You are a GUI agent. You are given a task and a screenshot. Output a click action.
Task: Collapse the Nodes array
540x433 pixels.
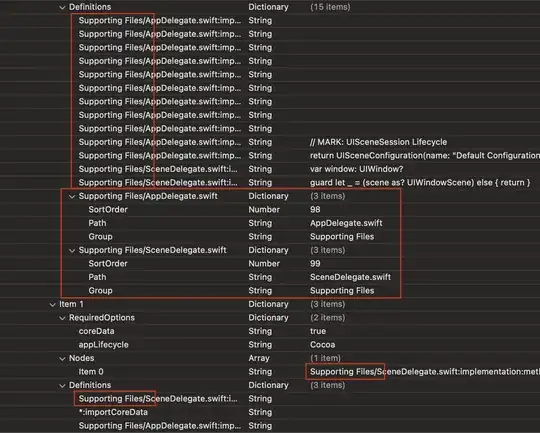62,359
